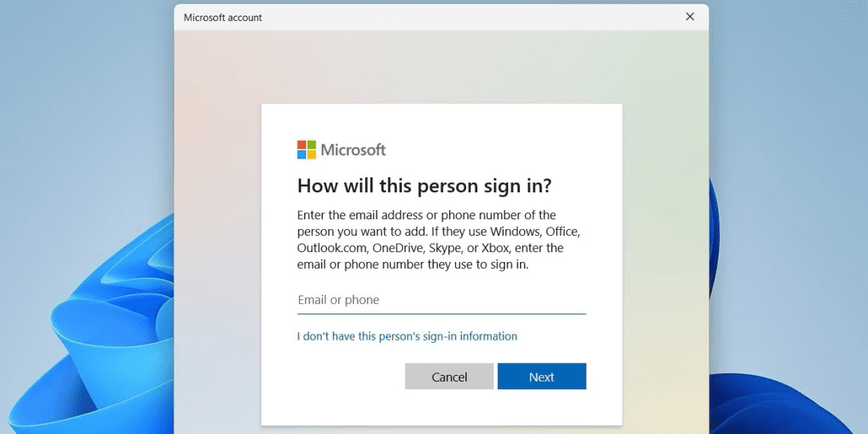
Task: Click the instruction paragraph about email address
Action: [438, 239]
